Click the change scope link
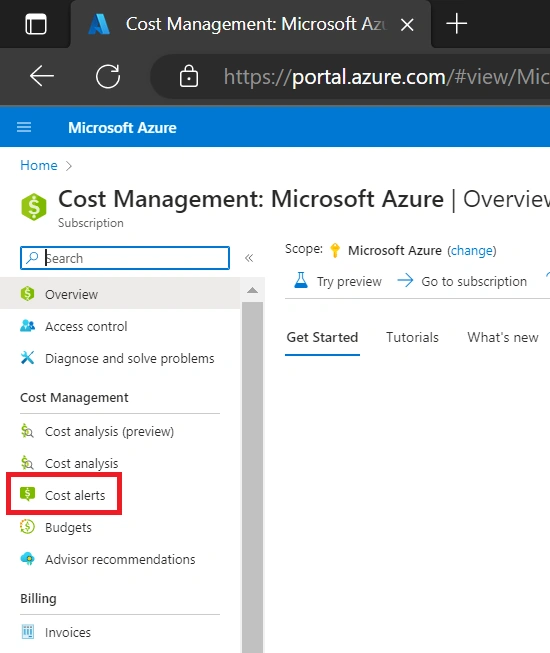The height and width of the screenshot is (653, 550). (472, 251)
